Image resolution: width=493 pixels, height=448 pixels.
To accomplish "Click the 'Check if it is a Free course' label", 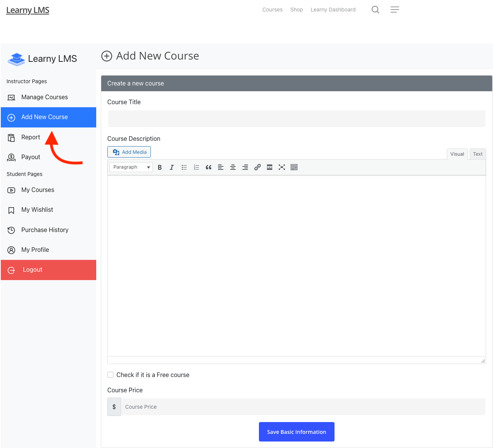I will tap(153, 375).
